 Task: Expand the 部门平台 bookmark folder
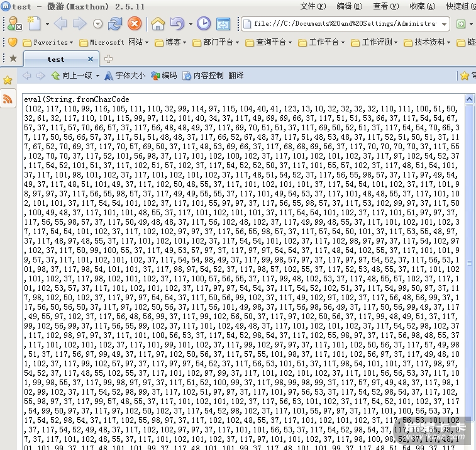point(216,43)
